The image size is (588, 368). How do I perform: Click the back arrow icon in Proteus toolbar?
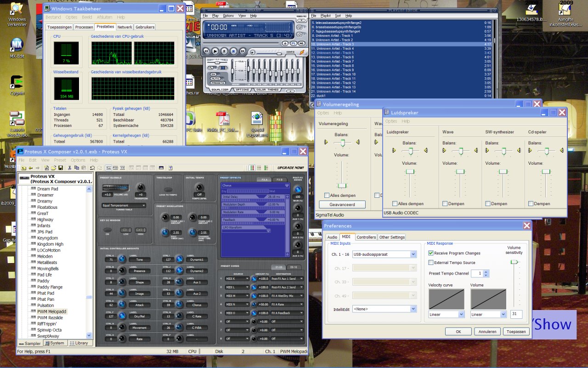coord(31,168)
